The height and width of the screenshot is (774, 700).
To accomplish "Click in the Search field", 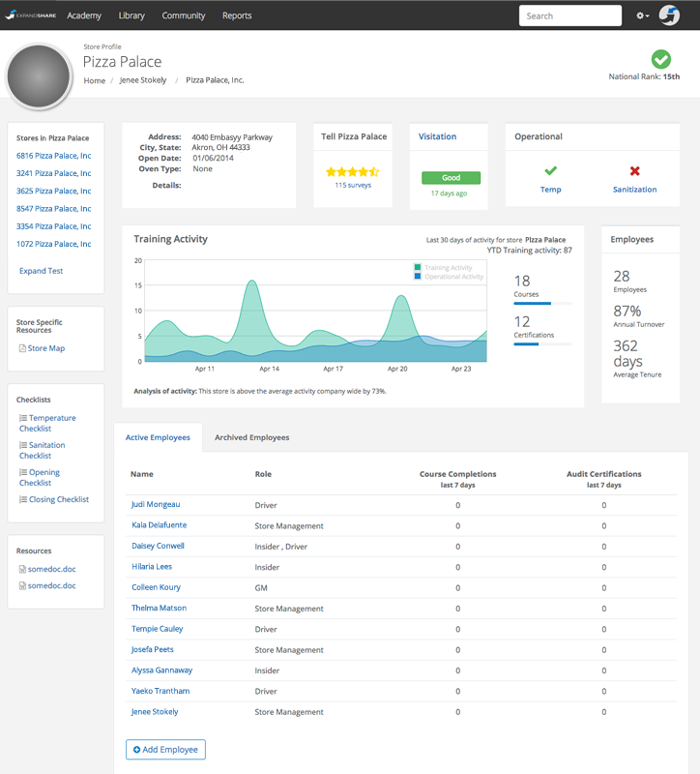I will point(570,15).
